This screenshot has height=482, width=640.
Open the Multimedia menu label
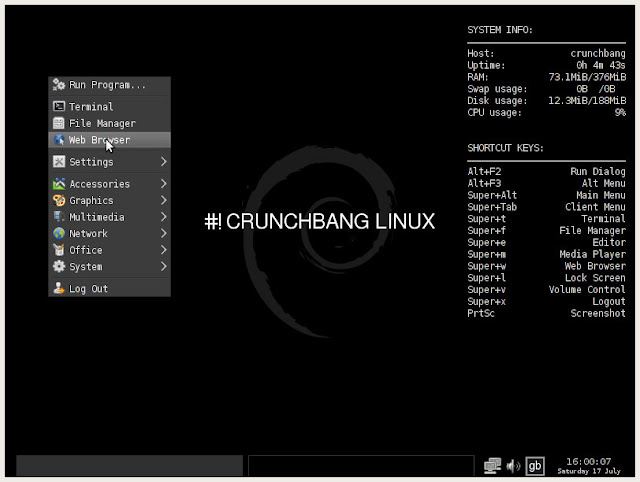click(x=97, y=217)
